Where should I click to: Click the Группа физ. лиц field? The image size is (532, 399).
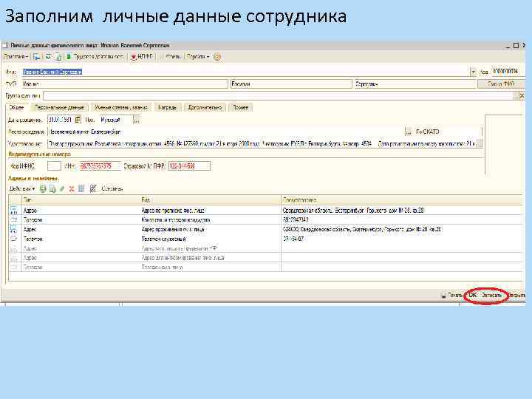click(x=280, y=96)
